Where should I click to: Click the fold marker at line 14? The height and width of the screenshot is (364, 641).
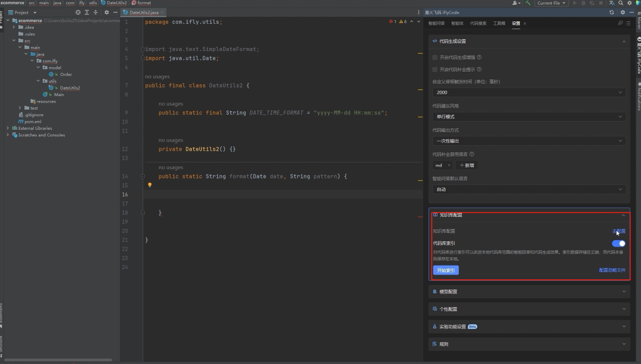point(142,177)
